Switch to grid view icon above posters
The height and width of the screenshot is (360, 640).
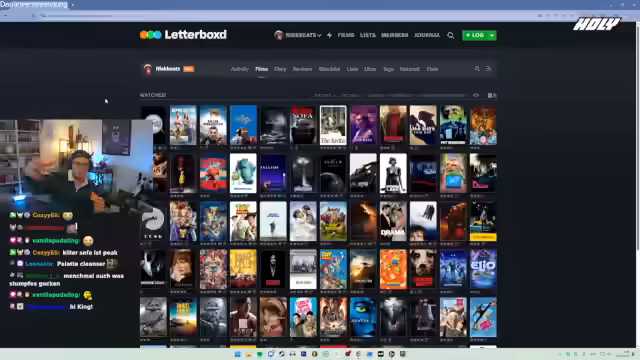492,95
